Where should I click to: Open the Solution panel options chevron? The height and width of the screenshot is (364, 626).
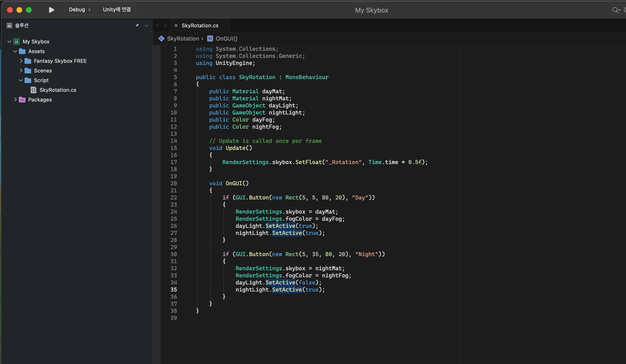146,25
